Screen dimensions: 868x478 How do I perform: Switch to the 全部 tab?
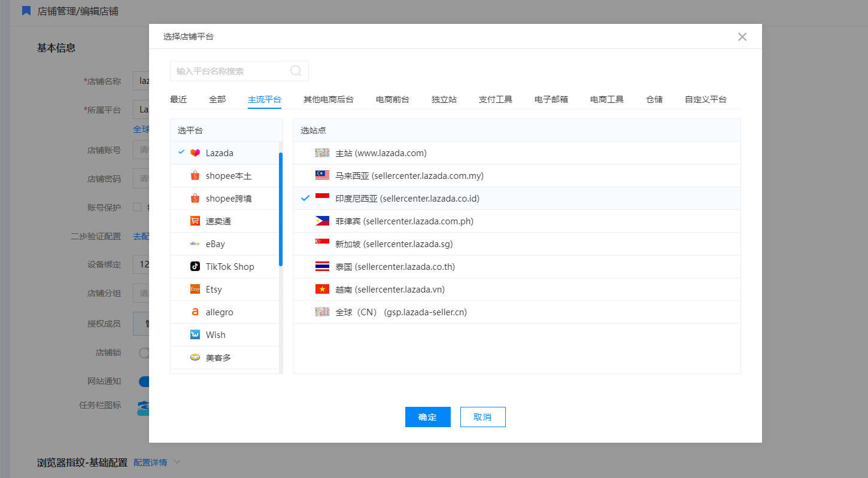coord(217,99)
